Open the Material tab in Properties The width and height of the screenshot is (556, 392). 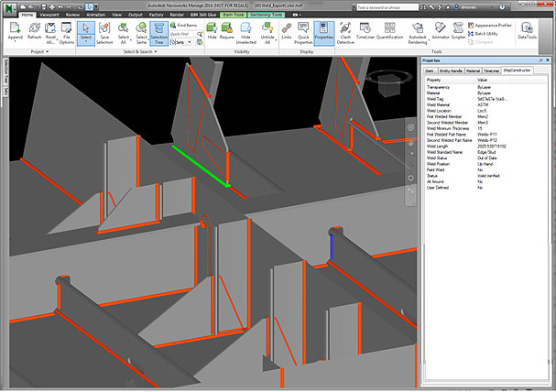coord(474,70)
